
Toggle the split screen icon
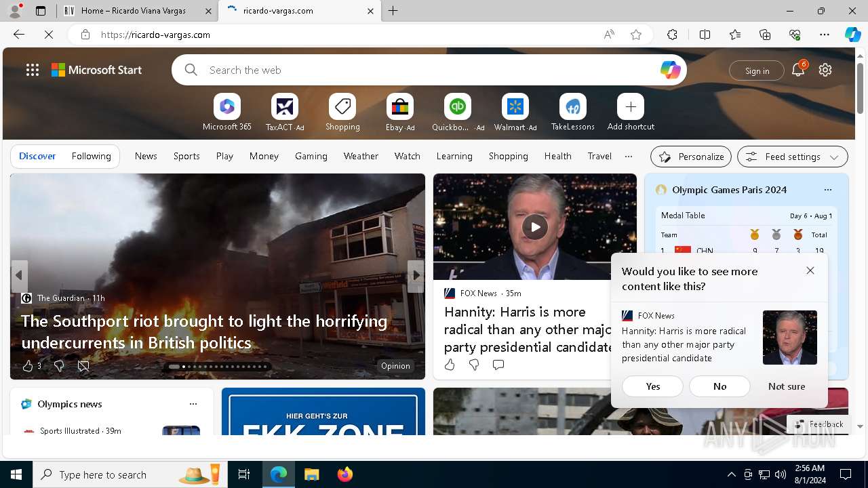tap(705, 35)
